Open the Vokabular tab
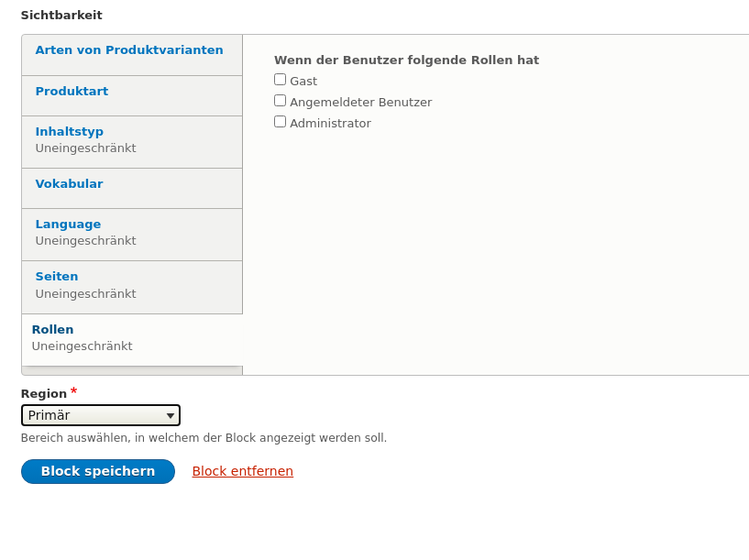The height and width of the screenshot is (560, 749). [x=69, y=184]
